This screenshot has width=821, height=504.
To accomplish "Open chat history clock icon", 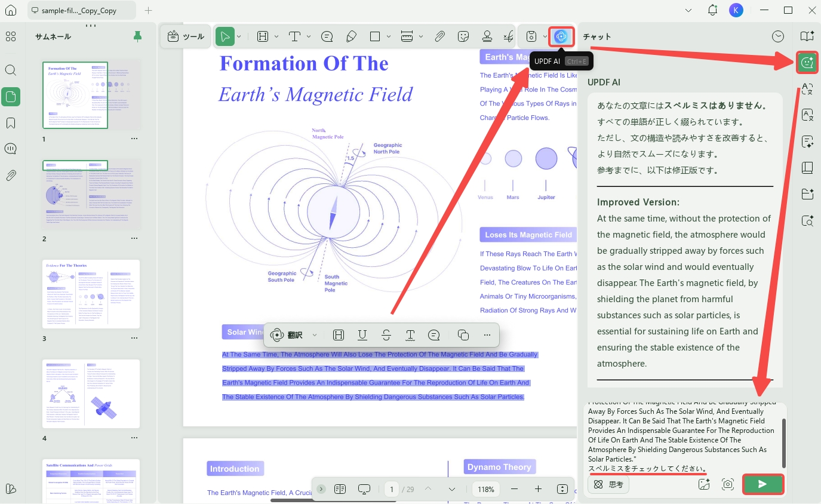I will point(777,36).
